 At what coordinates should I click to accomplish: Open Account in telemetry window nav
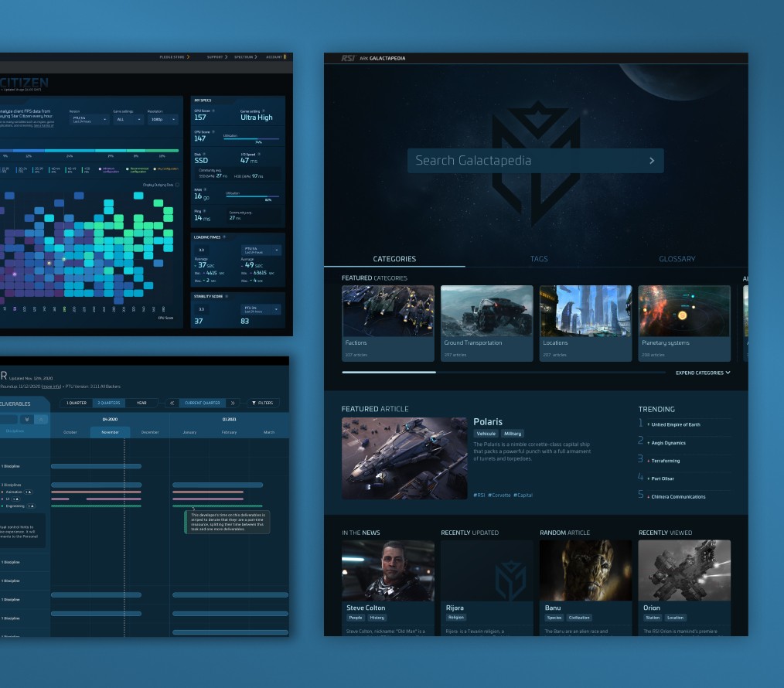275,57
